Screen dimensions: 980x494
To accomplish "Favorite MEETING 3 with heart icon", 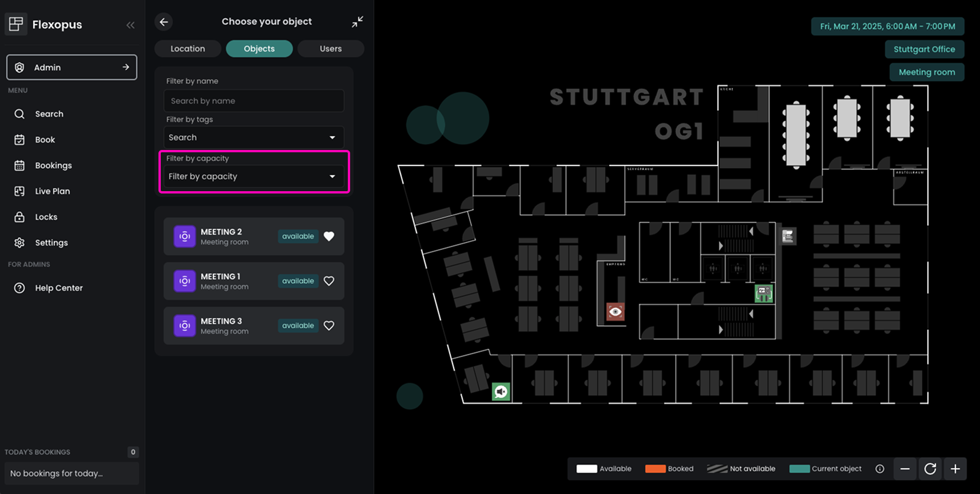I will point(329,326).
